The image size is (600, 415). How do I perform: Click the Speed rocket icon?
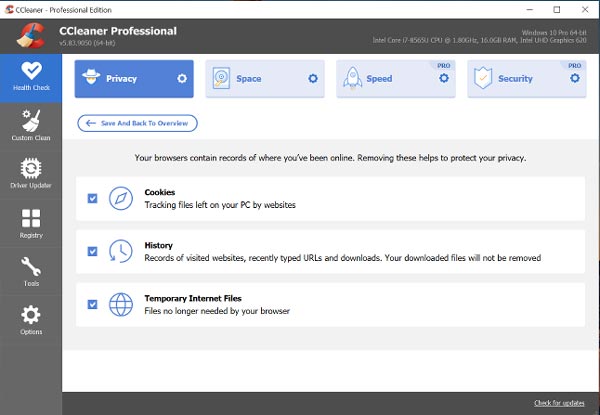point(352,78)
